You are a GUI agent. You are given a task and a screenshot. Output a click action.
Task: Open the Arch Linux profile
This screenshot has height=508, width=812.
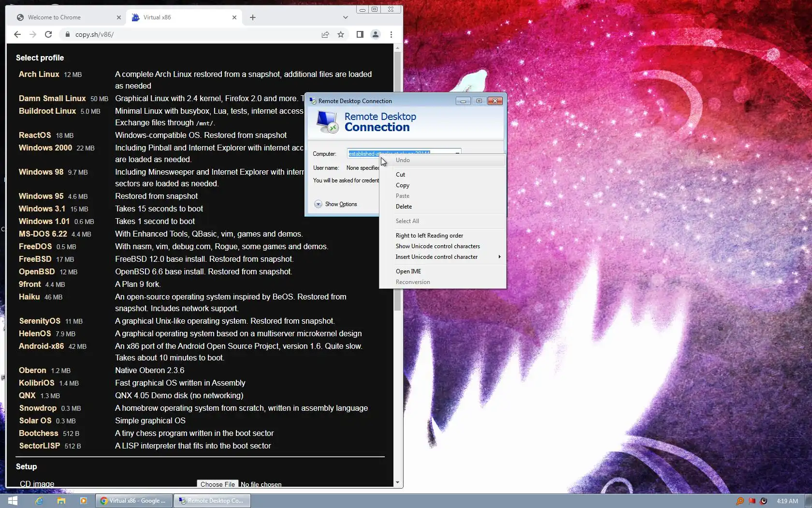pos(39,74)
